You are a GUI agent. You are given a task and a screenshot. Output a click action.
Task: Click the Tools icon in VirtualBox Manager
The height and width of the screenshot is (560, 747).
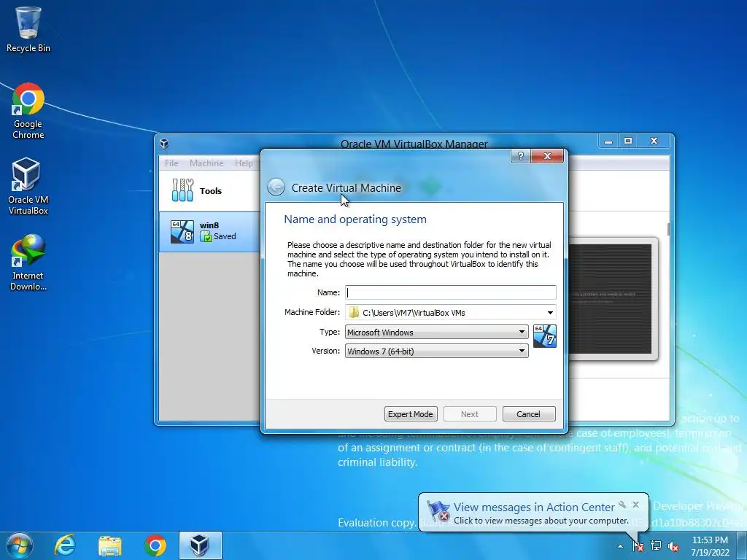[182, 190]
